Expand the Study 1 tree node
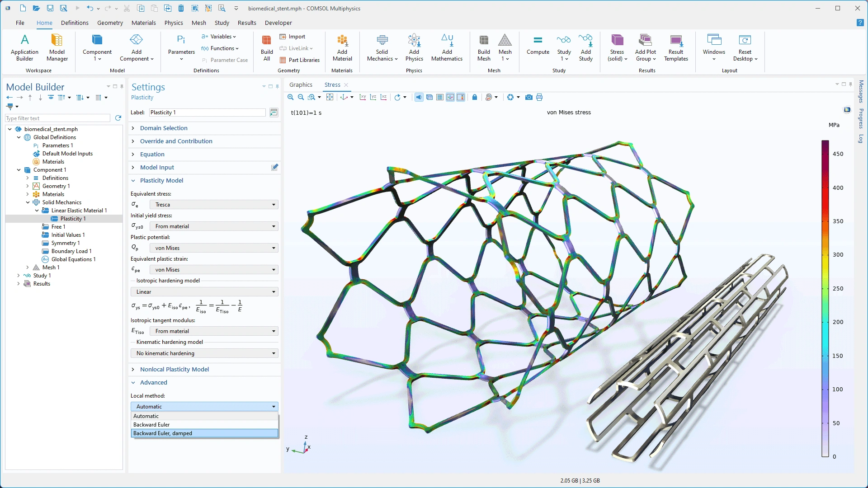The width and height of the screenshot is (868, 488). point(19,276)
